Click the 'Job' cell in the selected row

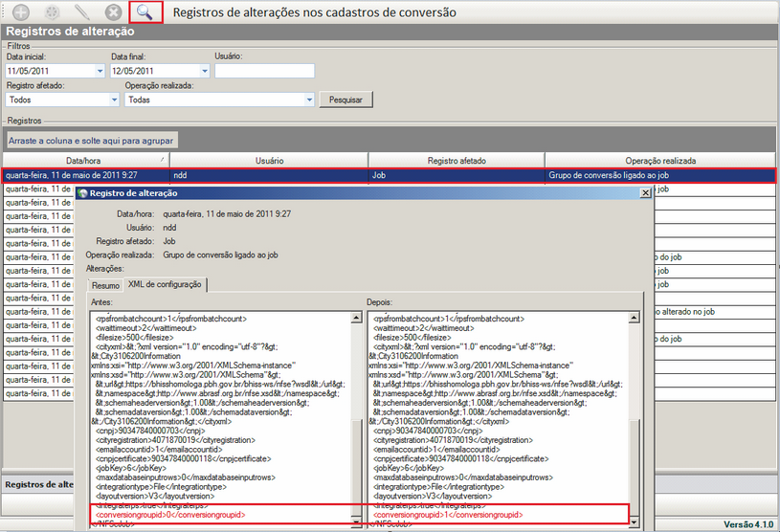pos(457,175)
